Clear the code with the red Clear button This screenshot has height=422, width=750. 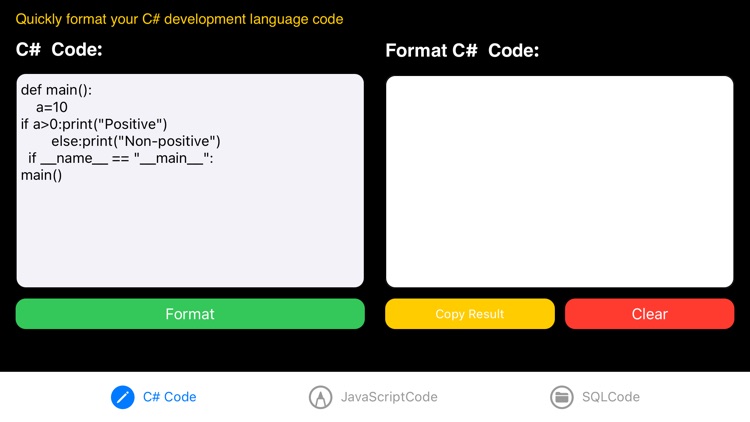tap(649, 314)
